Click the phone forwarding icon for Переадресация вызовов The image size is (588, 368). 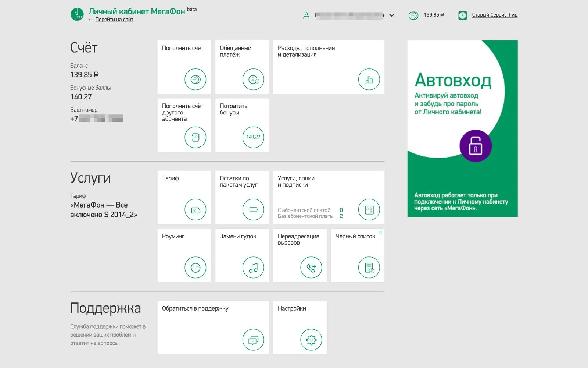tap(311, 268)
